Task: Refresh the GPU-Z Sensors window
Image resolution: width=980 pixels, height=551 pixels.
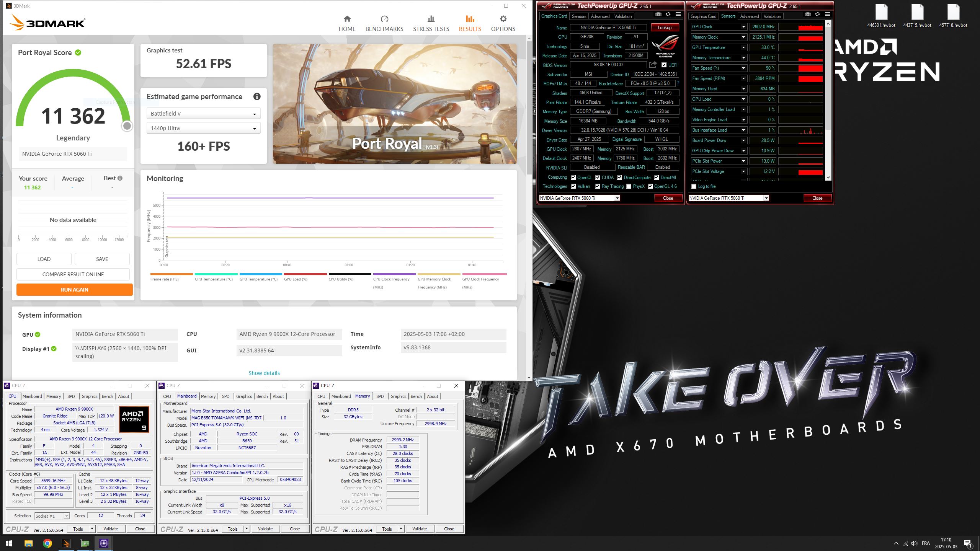Action: (x=817, y=15)
